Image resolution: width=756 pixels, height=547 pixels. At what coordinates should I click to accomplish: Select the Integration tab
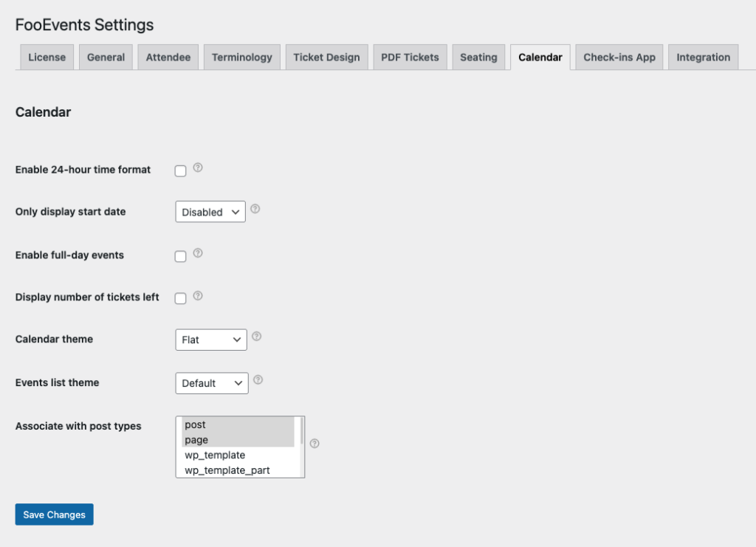[702, 56]
